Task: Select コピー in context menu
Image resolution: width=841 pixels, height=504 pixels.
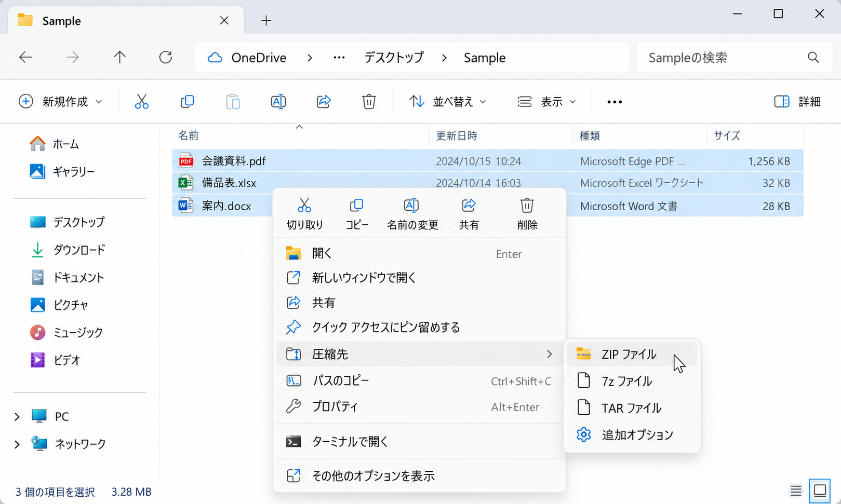Action: point(357,213)
